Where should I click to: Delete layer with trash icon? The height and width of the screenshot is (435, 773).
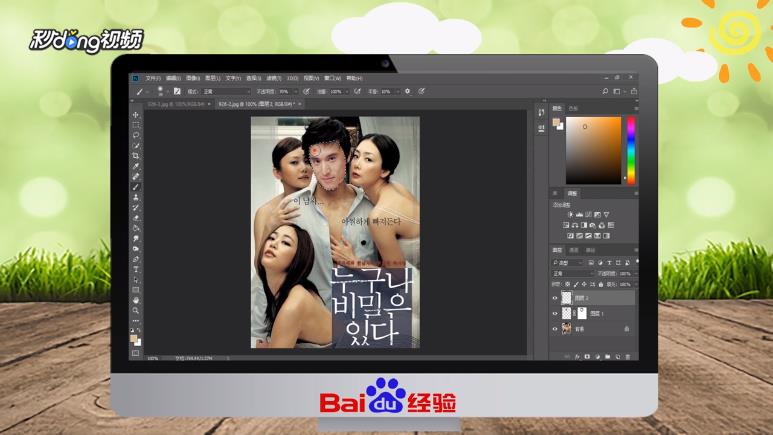pyautogui.click(x=628, y=356)
